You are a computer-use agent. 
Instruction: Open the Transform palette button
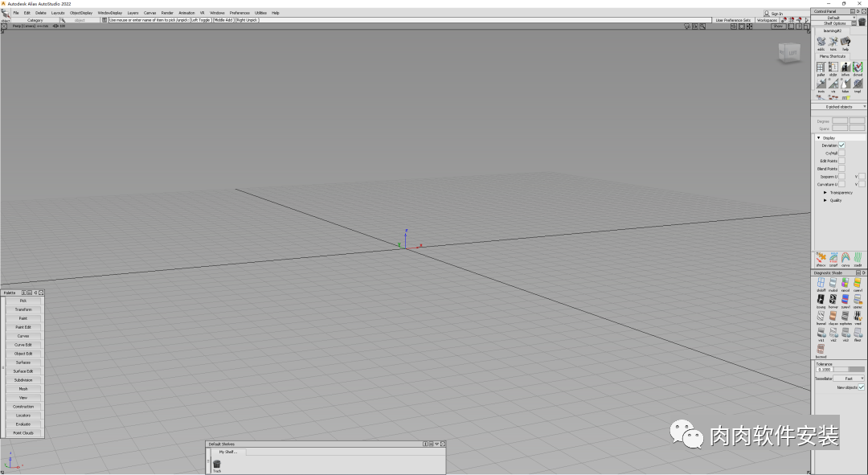tap(23, 309)
